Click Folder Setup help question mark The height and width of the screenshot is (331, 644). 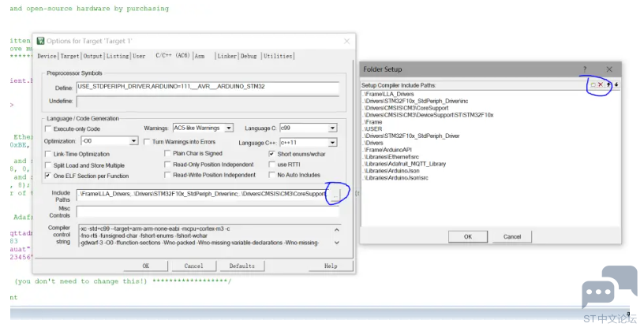point(585,69)
